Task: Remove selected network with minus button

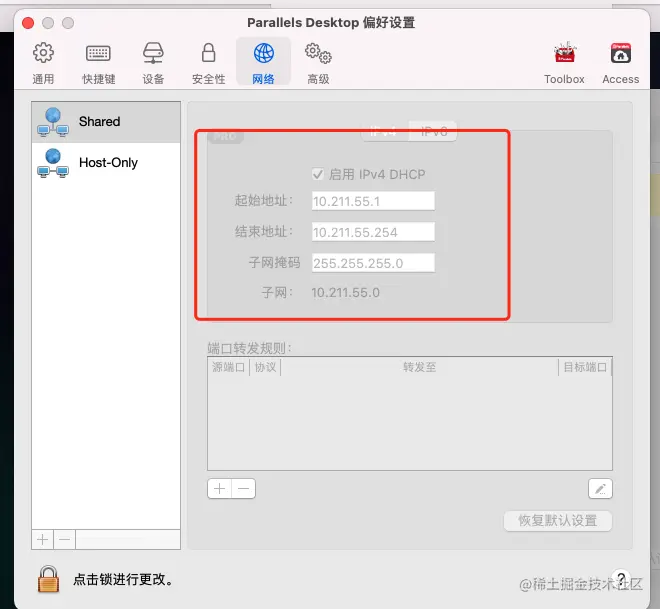Action: 64,540
